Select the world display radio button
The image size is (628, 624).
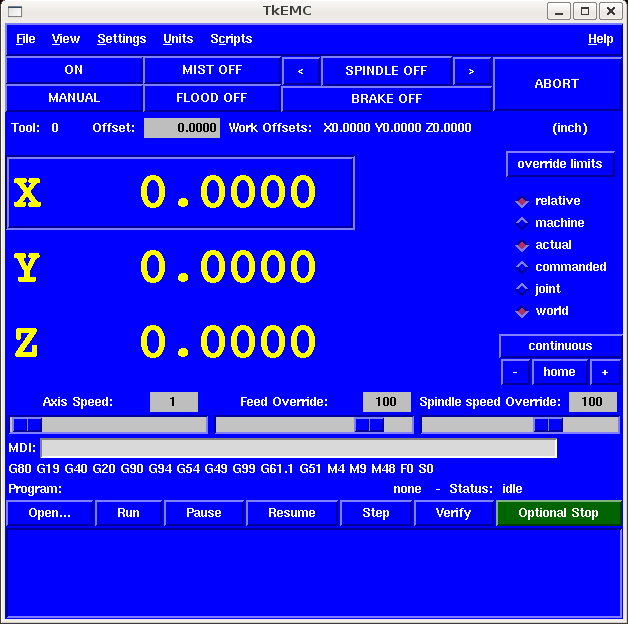pyautogui.click(x=542, y=311)
